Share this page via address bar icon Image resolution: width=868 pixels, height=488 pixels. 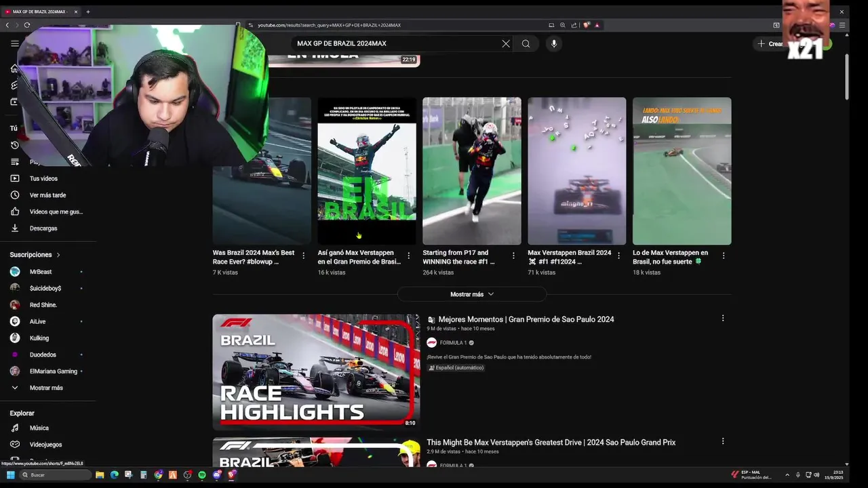point(574,25)
